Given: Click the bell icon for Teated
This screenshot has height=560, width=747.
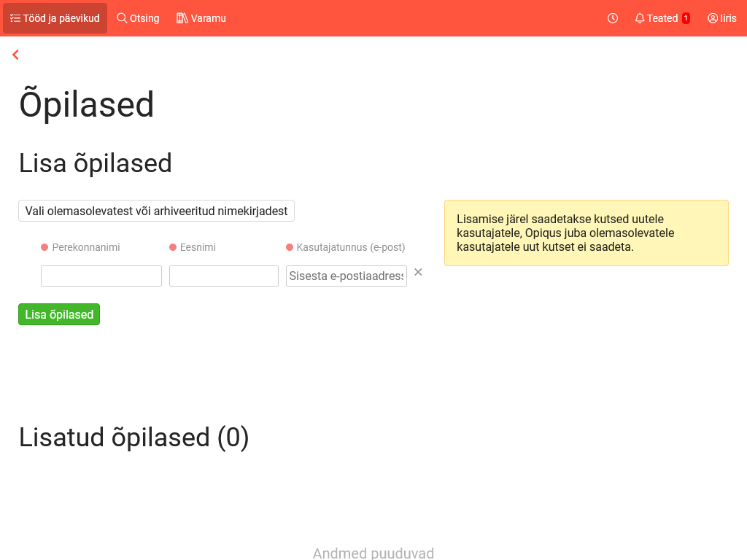Looking at the screenshot, I should point(640,18).
